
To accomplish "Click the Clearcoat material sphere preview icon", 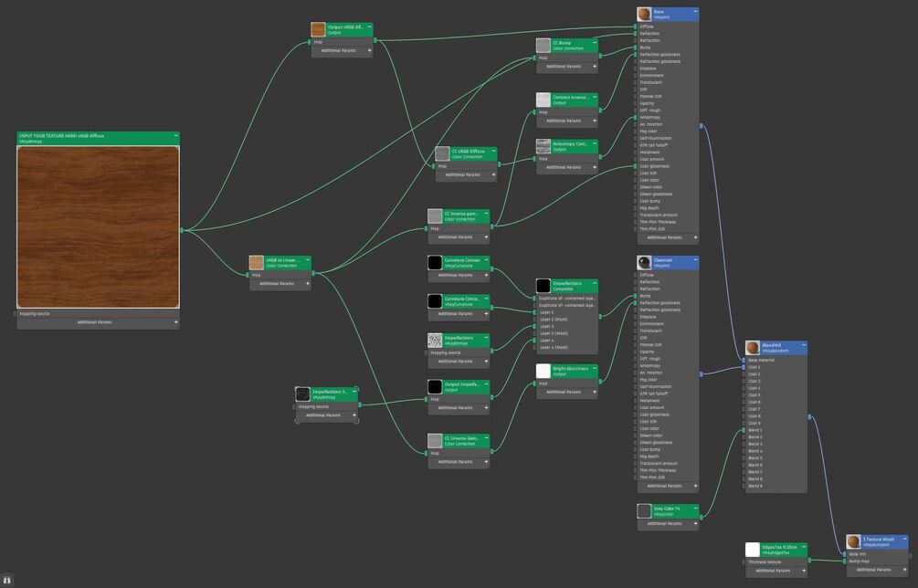I will click(645, 263).
